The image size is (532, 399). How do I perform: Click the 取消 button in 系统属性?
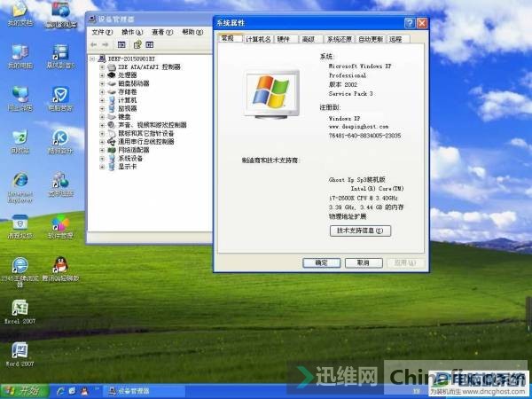364,262
